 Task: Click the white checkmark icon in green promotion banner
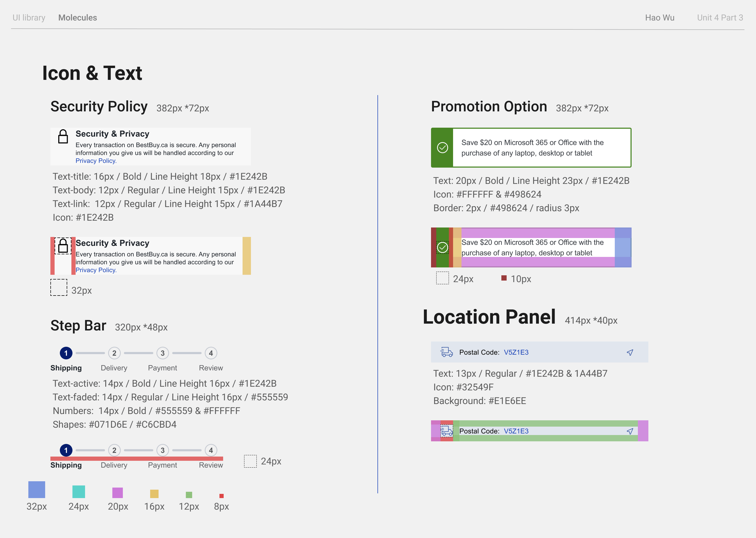coord(442,147)
